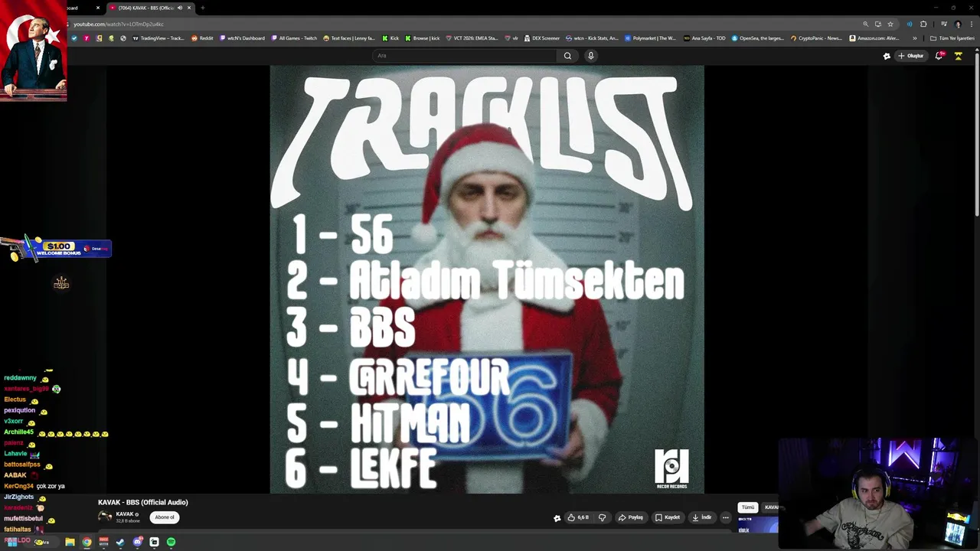Click the install/cast screen icon in address bar
This screenshot has height=551, width=980.
pos(877,24)
